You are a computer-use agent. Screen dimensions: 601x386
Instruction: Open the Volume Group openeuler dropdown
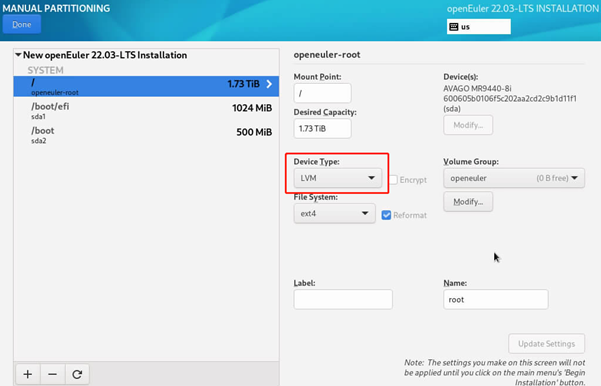coord(514,178)
